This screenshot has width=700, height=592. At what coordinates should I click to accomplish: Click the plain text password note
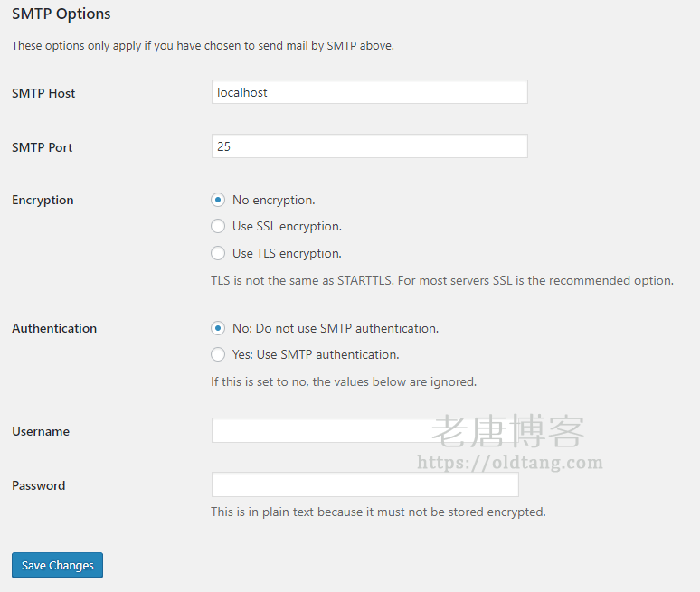[378, 512]
